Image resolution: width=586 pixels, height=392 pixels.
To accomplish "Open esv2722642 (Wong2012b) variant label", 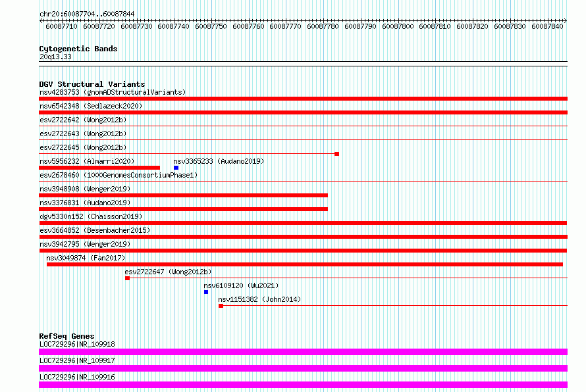I will coord(83,120).
